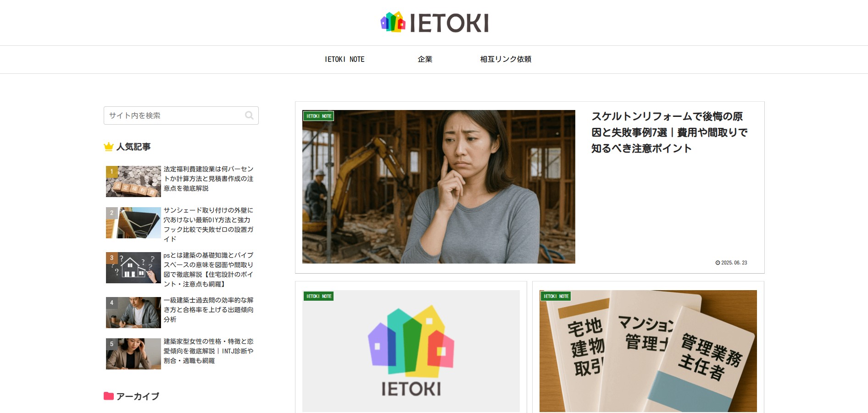Open the 相互リンク依頼 menu item
The width and height of the screenshot is (868, 413).
pos(506,59)
